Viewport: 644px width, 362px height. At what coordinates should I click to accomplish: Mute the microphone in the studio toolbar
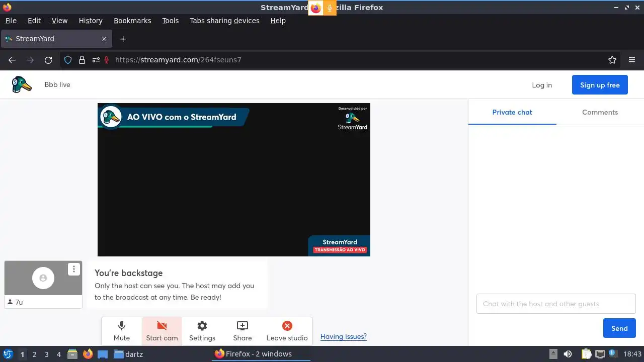(122, 331)
